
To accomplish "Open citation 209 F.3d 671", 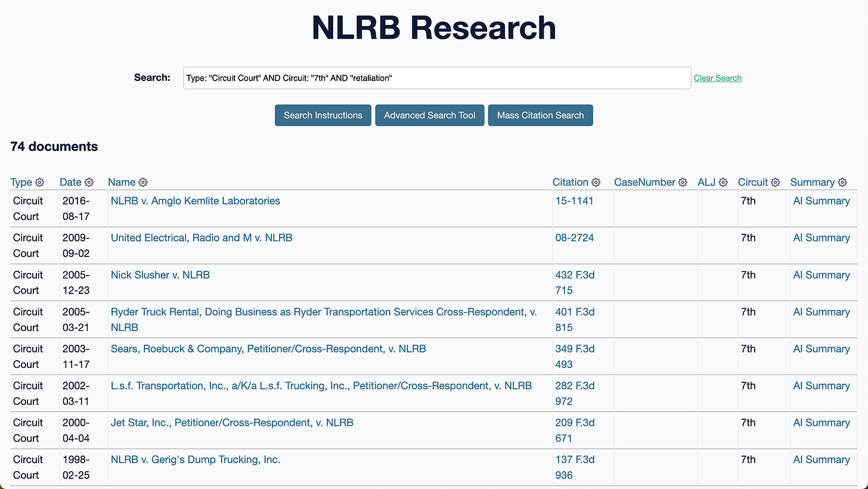I will pyautogui.click(x=575, y=431).
